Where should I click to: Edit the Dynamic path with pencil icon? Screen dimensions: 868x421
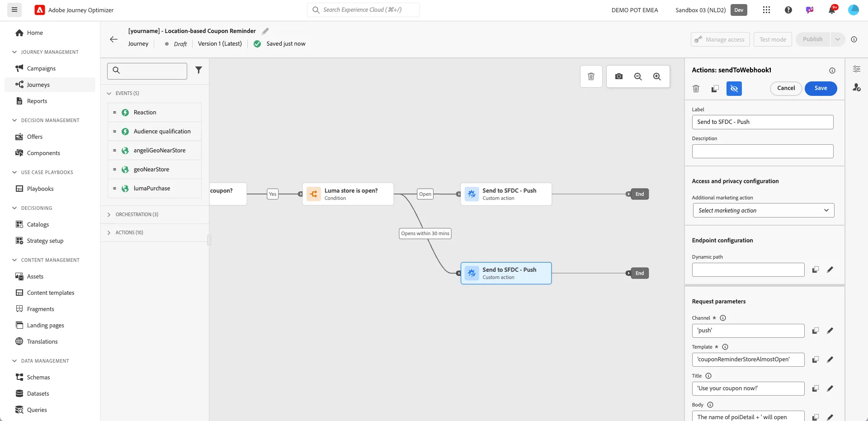coord(830,270)
